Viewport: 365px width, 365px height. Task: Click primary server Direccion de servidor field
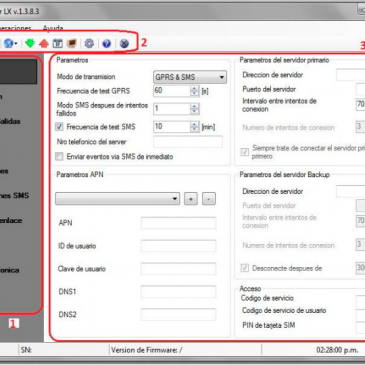pos(350,75)
